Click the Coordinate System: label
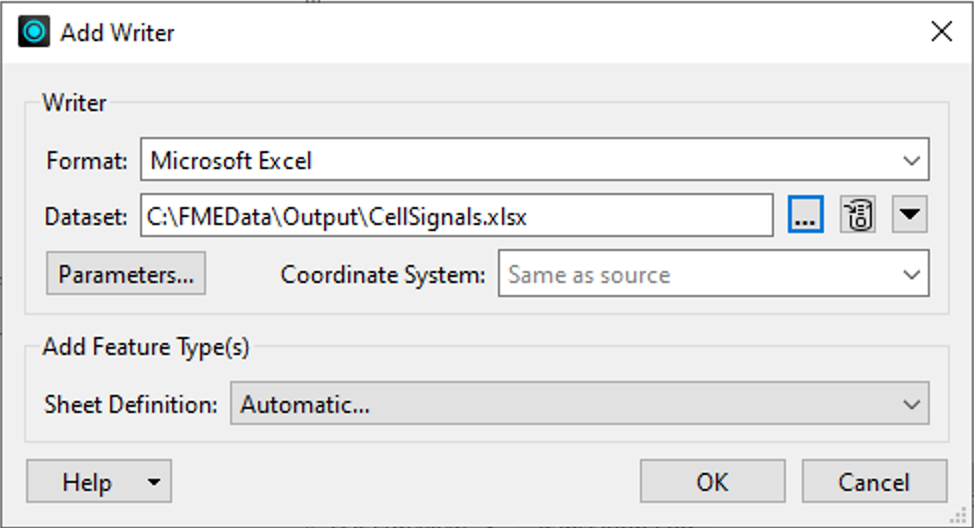This screenshot has width=974, height=528. tap(383, 275)
